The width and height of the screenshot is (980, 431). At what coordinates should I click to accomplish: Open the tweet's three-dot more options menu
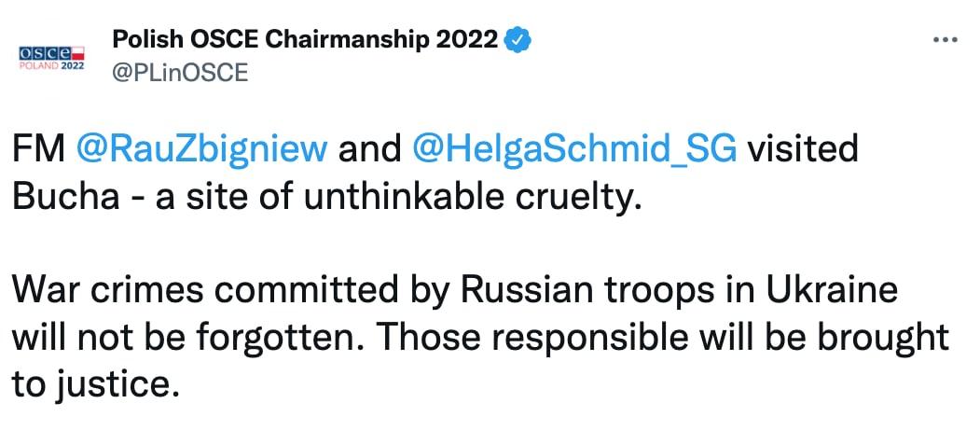pos(945,43)
